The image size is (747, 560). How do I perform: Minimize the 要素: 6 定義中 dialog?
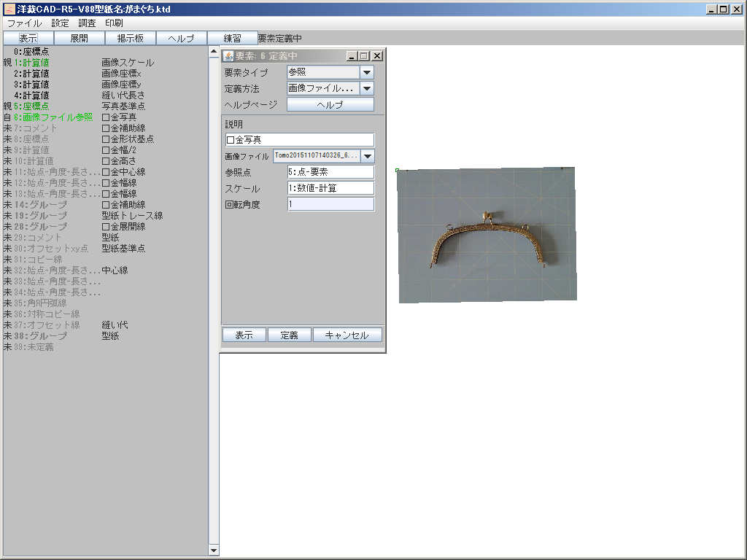tap(352, 56)
